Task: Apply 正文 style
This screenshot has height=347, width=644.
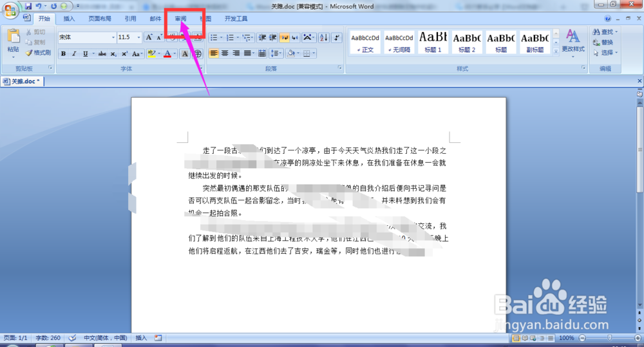Action: pyautogui.click(x=365, y=42)
